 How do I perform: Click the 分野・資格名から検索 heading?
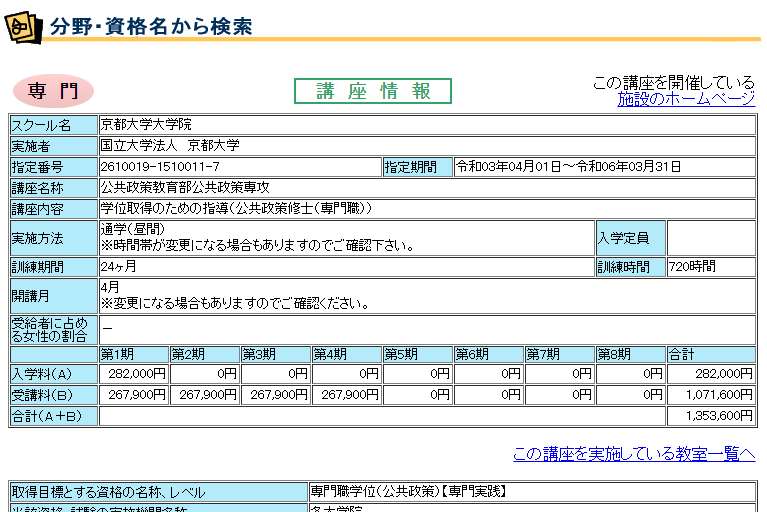point(151,26)
